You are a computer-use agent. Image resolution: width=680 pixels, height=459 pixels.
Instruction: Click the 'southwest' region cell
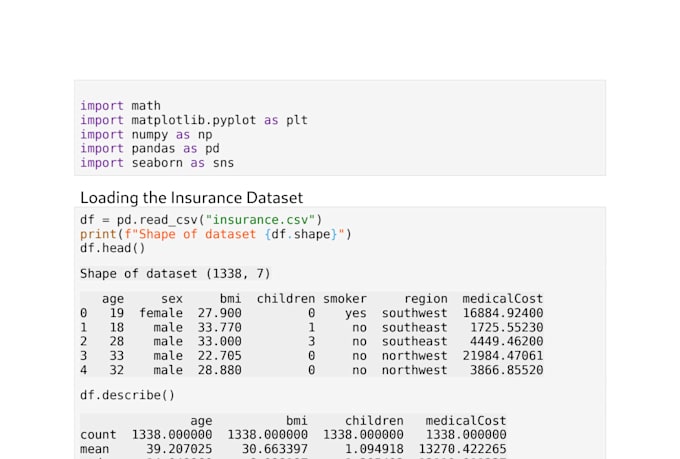[x=415, y=313]
